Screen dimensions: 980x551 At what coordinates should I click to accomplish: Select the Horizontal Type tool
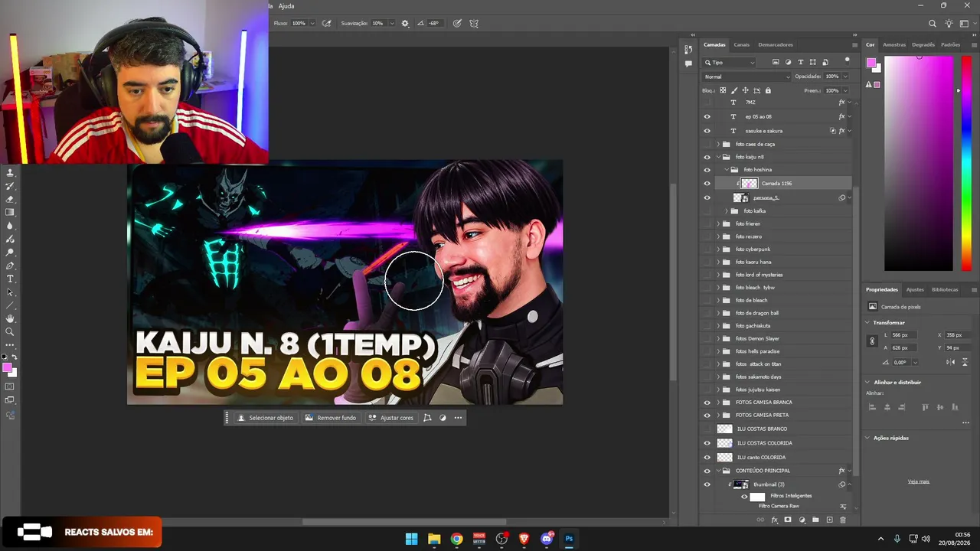(x=10, y=279)
